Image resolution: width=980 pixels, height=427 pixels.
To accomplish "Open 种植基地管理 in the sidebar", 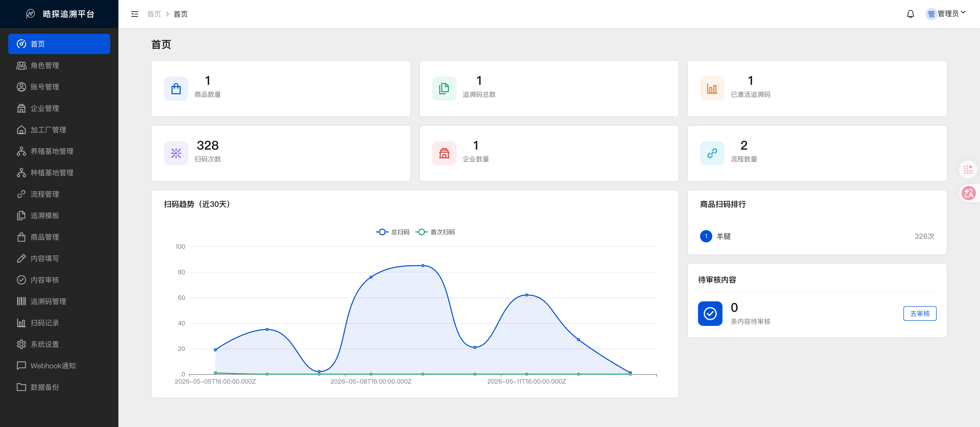I will 59,173.
